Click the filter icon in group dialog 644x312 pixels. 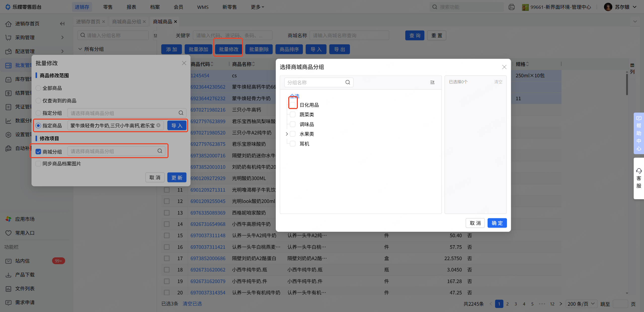[432, 82]
